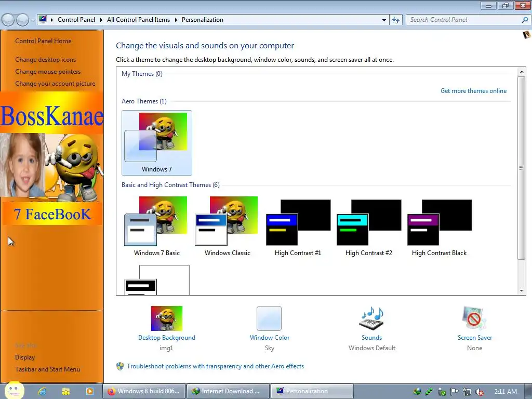This screenshot has width=532, height=399.
Task: Click the Forward navigation button
Action: (x=22, y=20)
